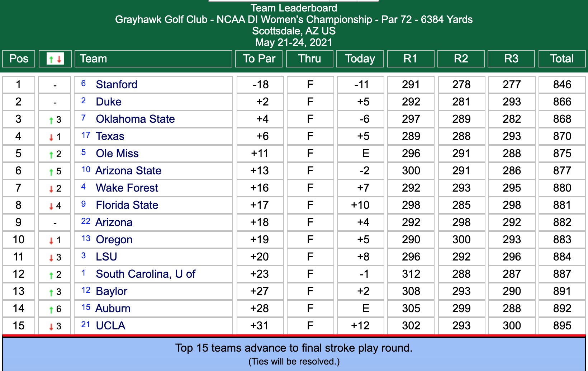The height and width of the screenshot is (371, 588).
Task: Open the Ole Miss team link
Action: click(x=117, y=153)
